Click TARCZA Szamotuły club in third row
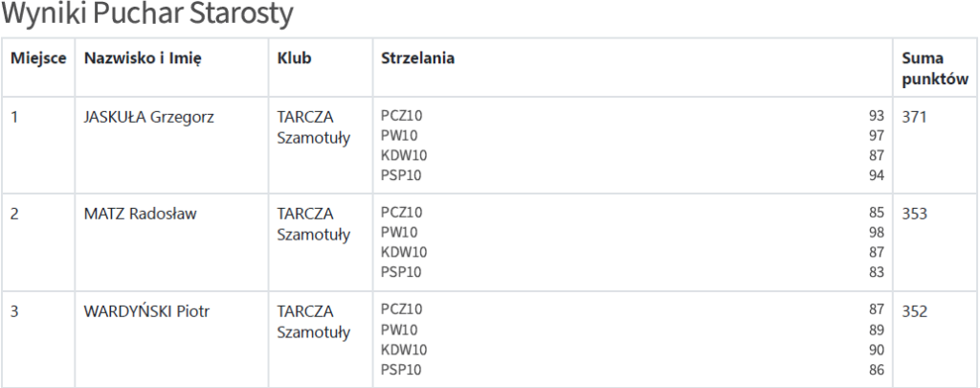 pos(314,322)
